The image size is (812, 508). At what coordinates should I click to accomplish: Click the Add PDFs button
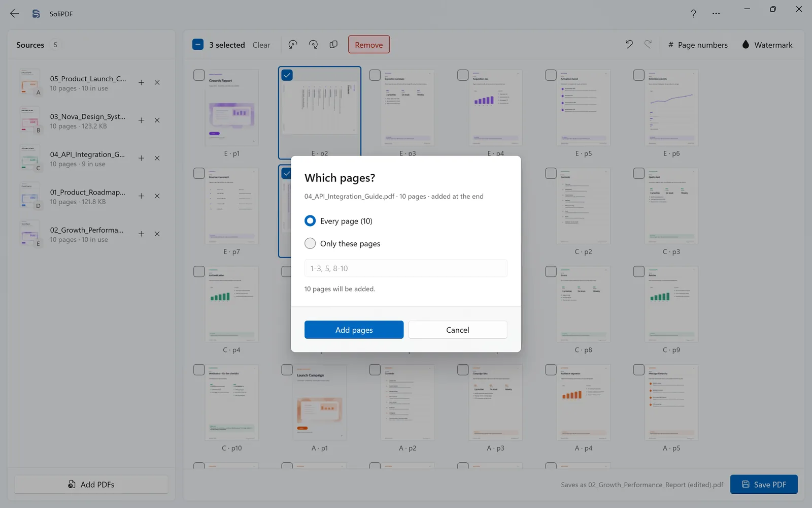[91, 485]
